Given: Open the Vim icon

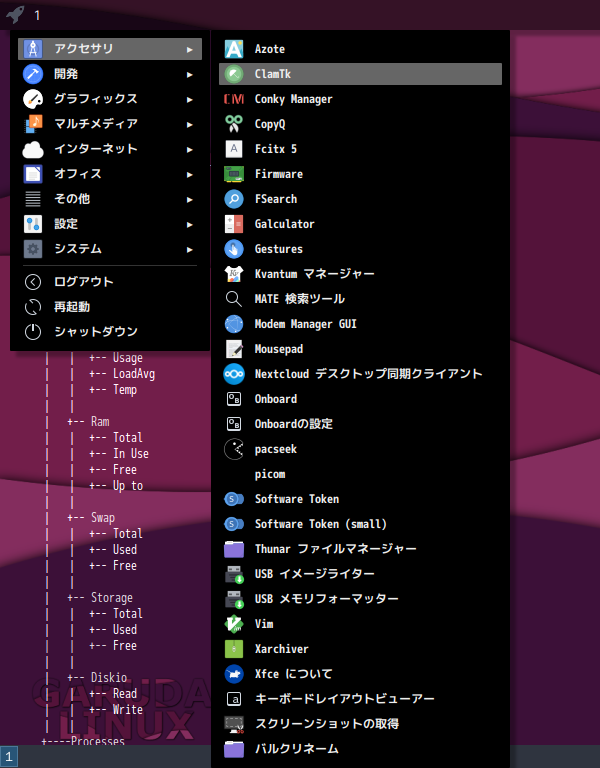Looking at the screenshot, I should pyautogui.click(x=234, y=624).
